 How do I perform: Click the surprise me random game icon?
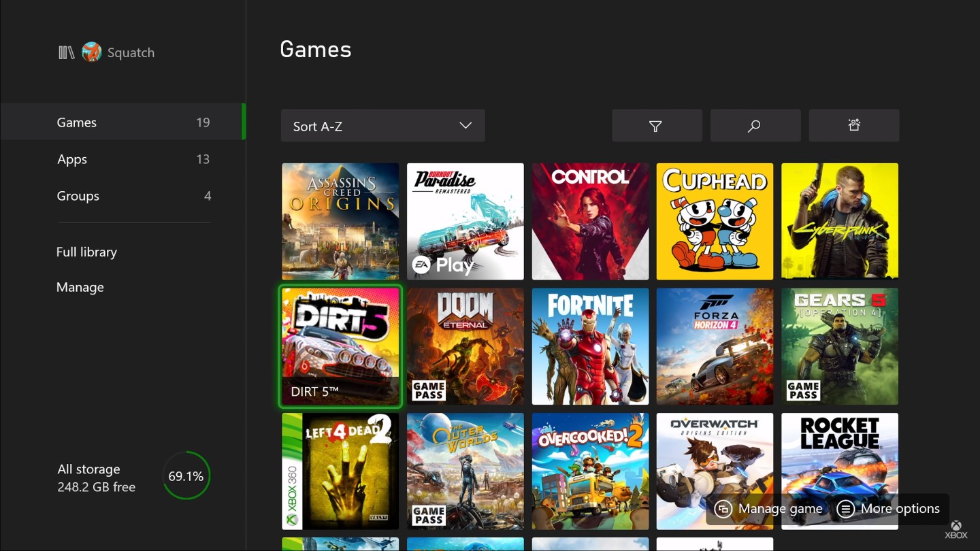tap(854, 126)
